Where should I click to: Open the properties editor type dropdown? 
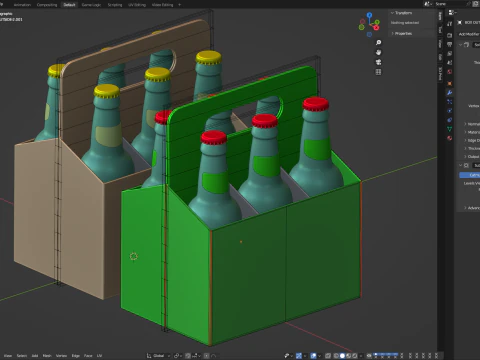[x=453, y=12]
